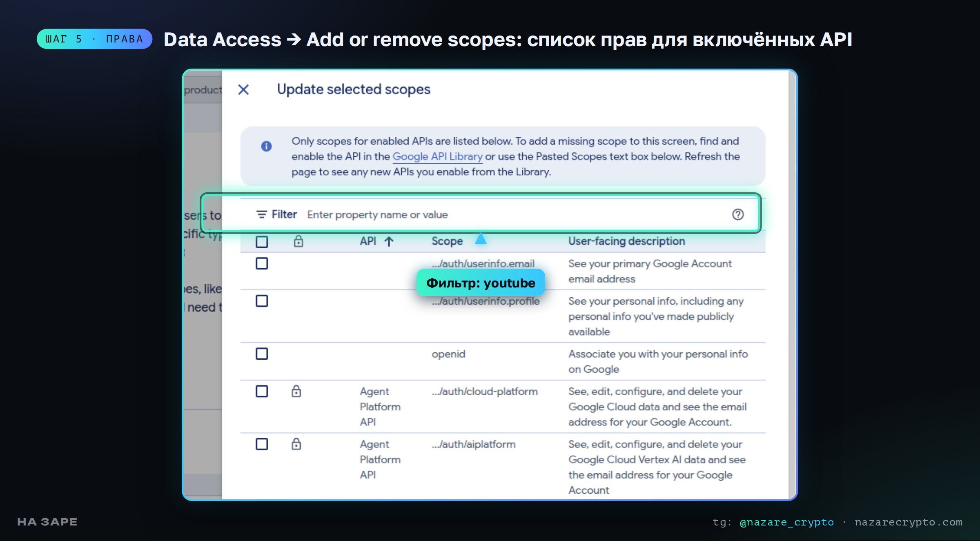The image size is (980, 541).
Task: Check the aiplatform scope checkbox
Action: (262, 444)
